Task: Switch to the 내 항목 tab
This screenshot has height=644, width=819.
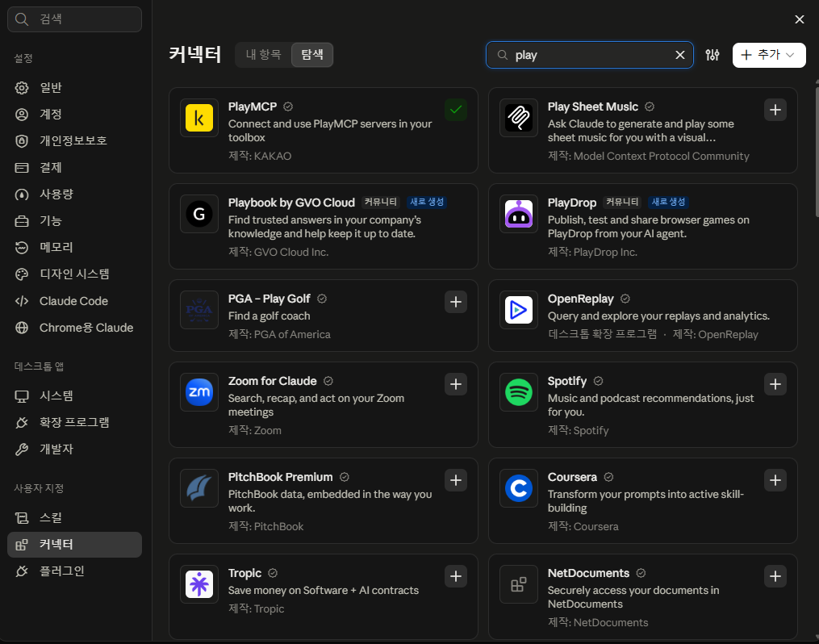Action: (x=263, y=54)
